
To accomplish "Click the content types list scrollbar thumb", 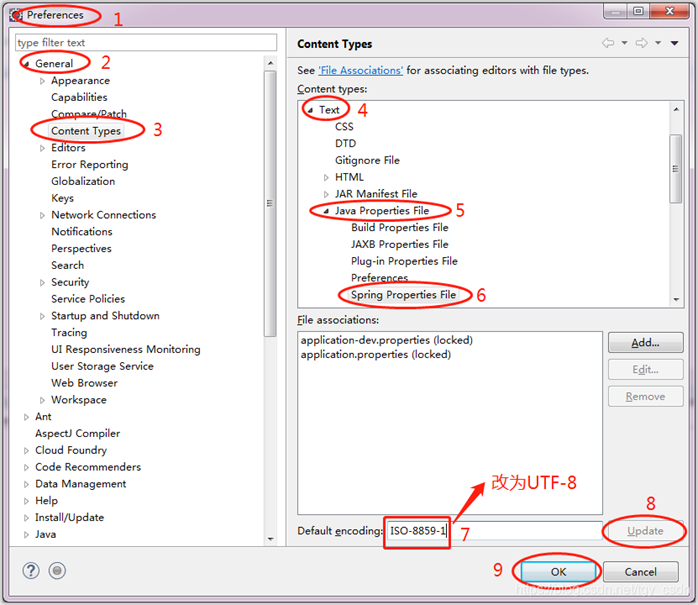I will click(676, 168).
